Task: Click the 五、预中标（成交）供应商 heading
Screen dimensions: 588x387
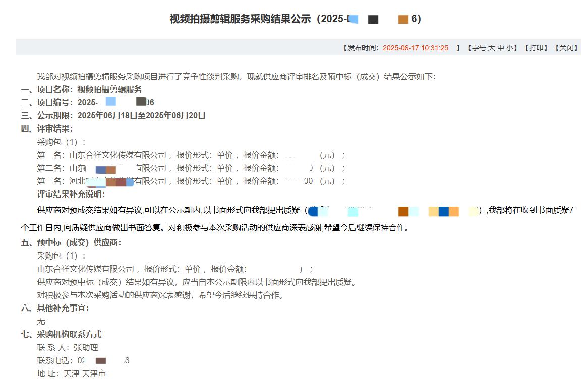Action: [x=71, y=243]
